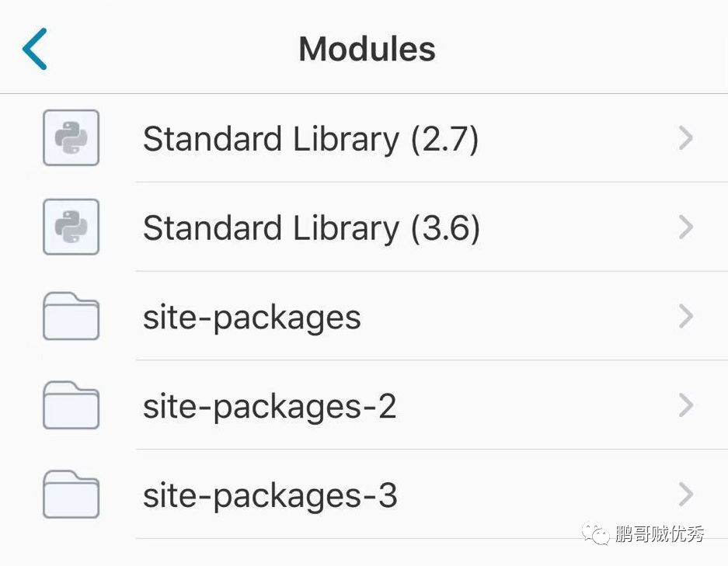Open the site-packages entry text

252,318
